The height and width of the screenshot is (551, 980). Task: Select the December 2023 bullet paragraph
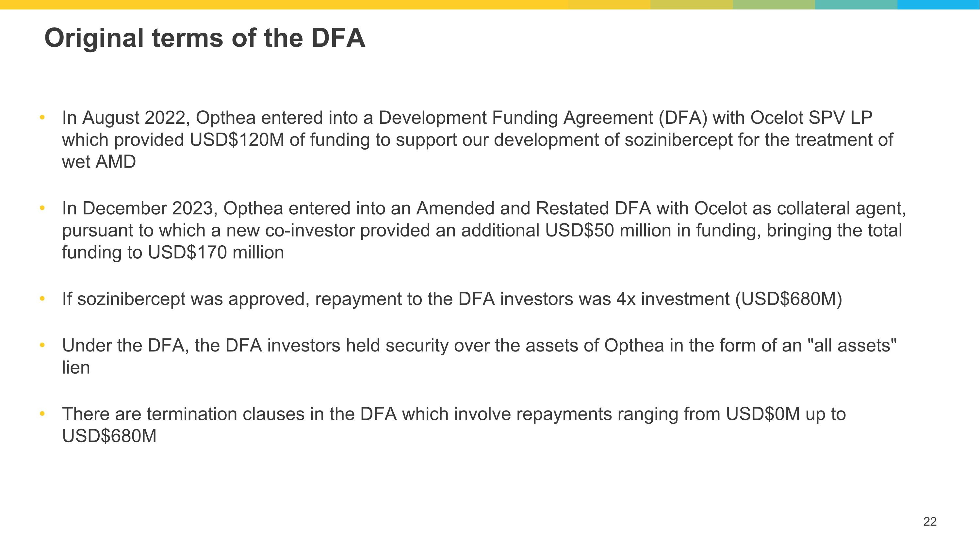click(x=483, y=230)
